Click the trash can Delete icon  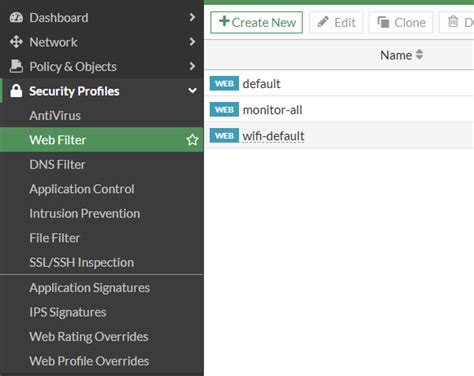click(x=453, y=22)
